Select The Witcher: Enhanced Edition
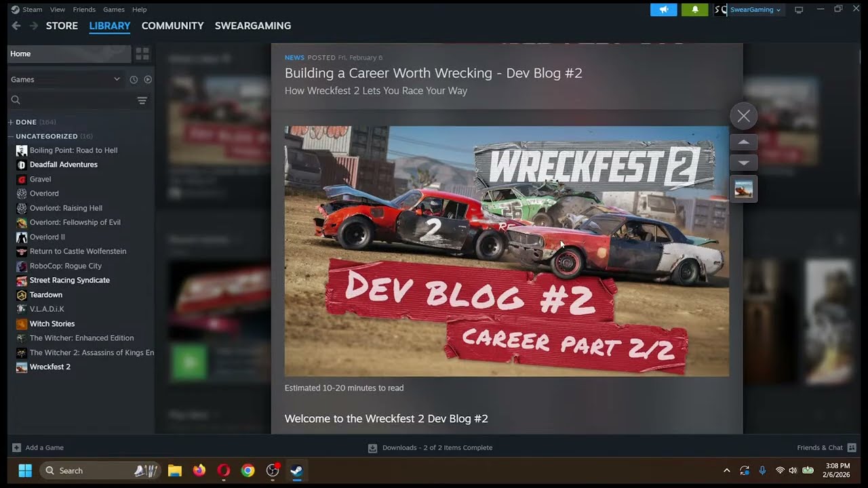Viewport: 868px width, 488px height. pyautogui.click(x=81, y=338)
